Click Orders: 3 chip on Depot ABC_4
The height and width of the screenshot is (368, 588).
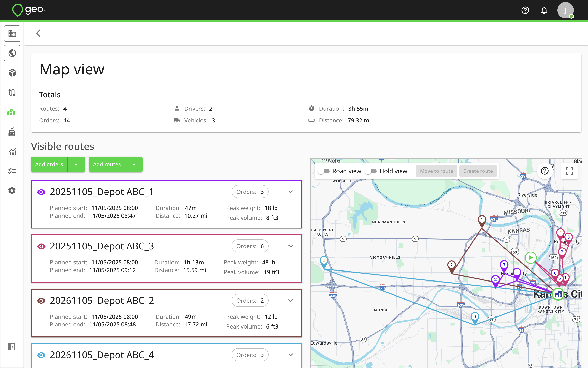[x=250, y=355]
